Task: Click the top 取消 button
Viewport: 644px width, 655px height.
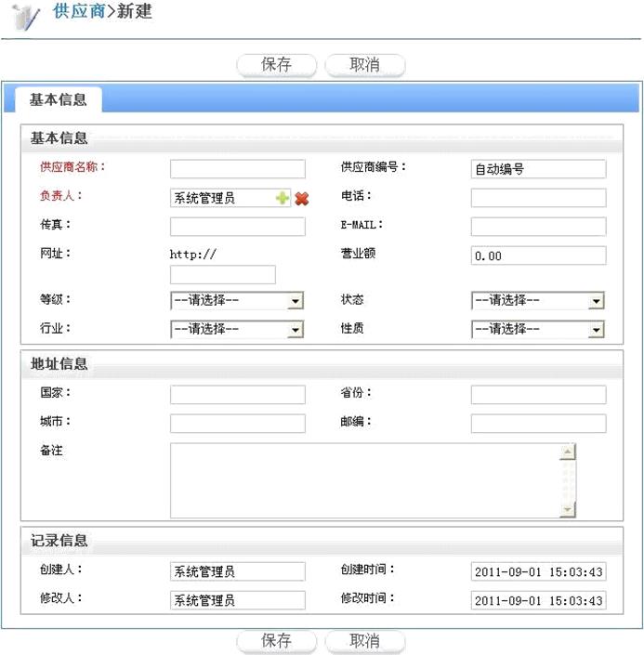Action: pyautogui.click(x=364, y=65)
